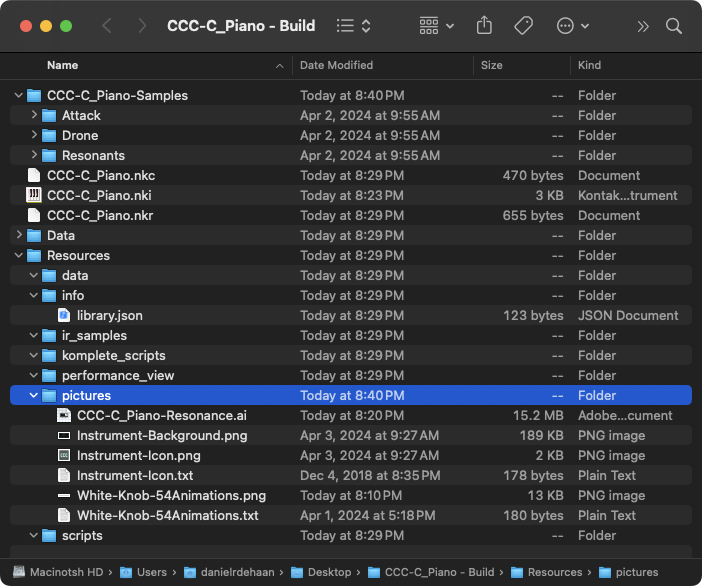This screenshot has height=586, width=702.
Task: Collapse the pictures folder disclosure triangle
Action: point(34,395)
